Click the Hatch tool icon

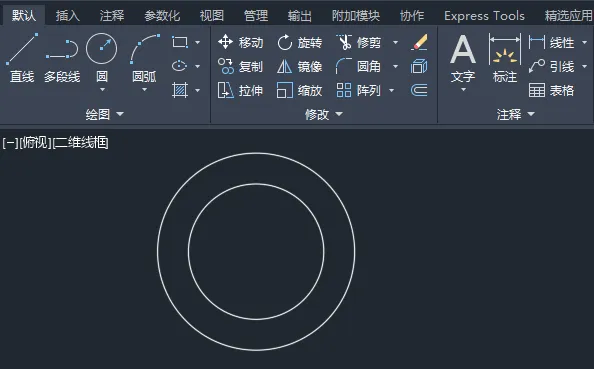pyautogui.click(x=180, y=90)
